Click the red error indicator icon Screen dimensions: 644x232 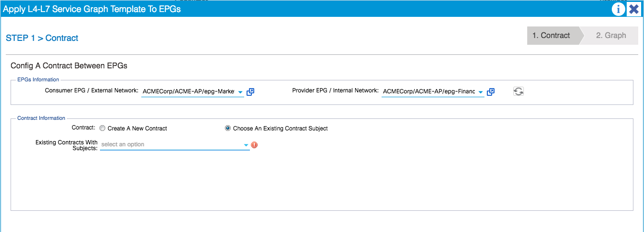click(255, 145)
